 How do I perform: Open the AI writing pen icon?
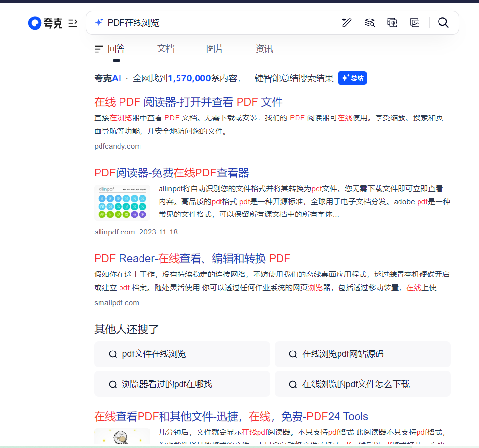tap(347, 22)
